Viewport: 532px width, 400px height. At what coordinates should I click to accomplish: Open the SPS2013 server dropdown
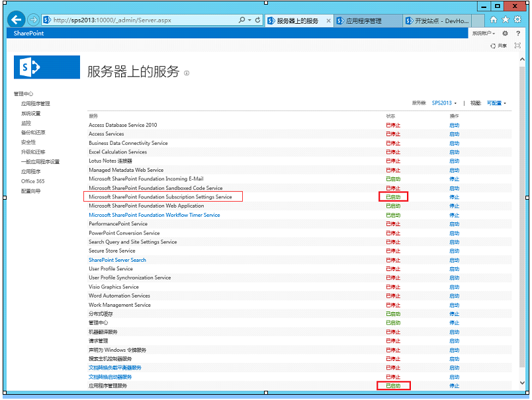pyautogui.click(x=444, y=103)
